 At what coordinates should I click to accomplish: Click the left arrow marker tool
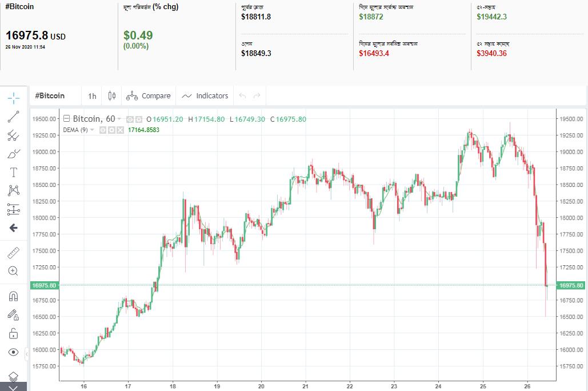14,228
